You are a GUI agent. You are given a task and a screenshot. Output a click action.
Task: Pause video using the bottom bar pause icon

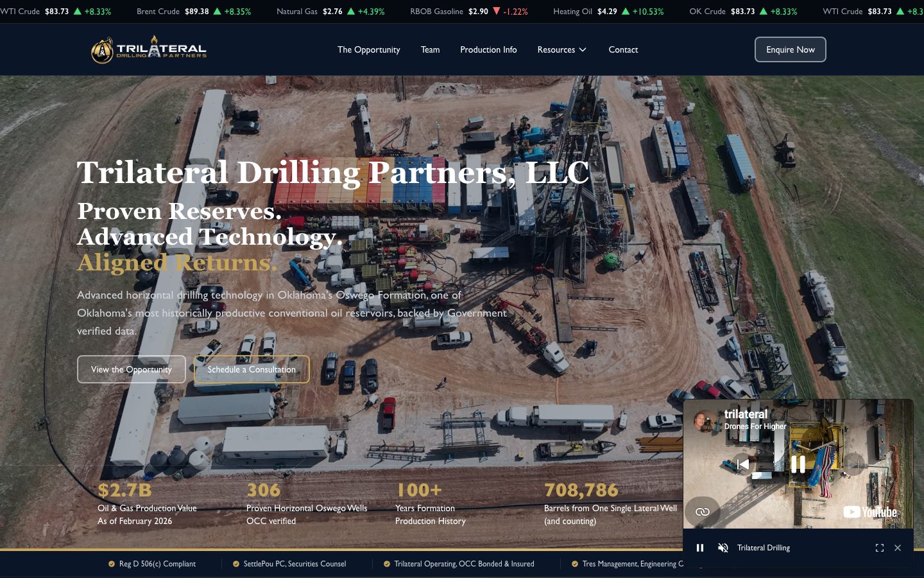[700, 548]
